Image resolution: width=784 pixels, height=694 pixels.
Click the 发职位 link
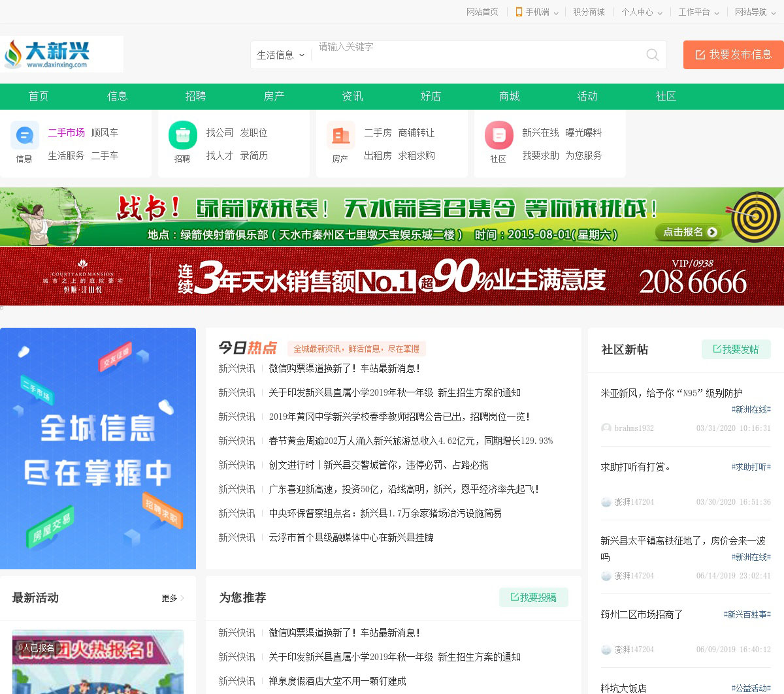[x=253, y=133]
